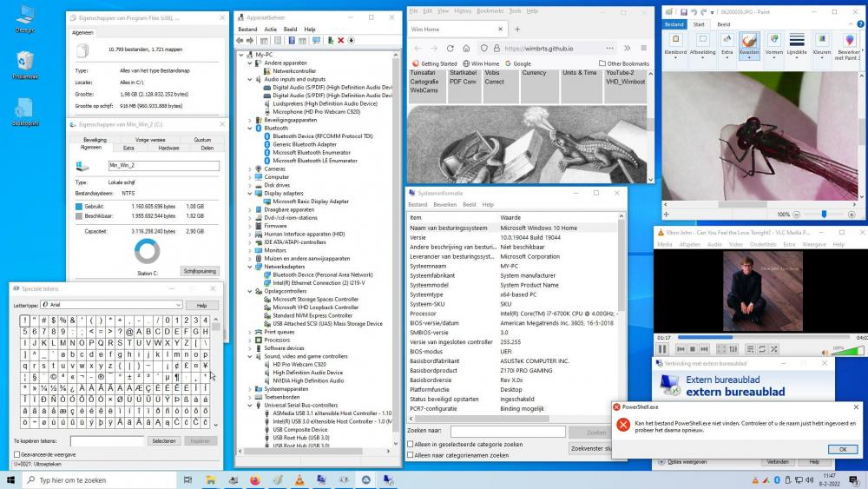The width and height of the screenshot is (868, 489).
Task: Check 'Alleen in geselecteerde categorie zoeken'
Action: pyautogui.click(x=411, y=444)
